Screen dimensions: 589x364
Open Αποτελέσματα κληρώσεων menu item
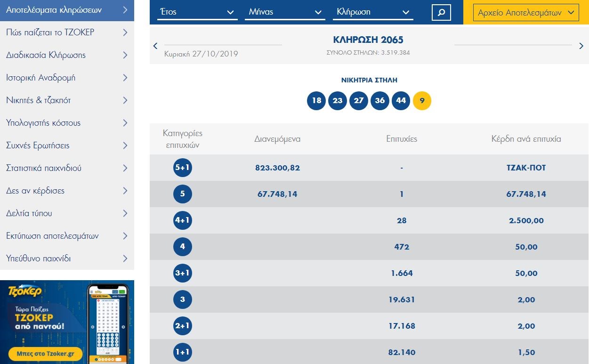pyautogui.click(x=67, y=10)
